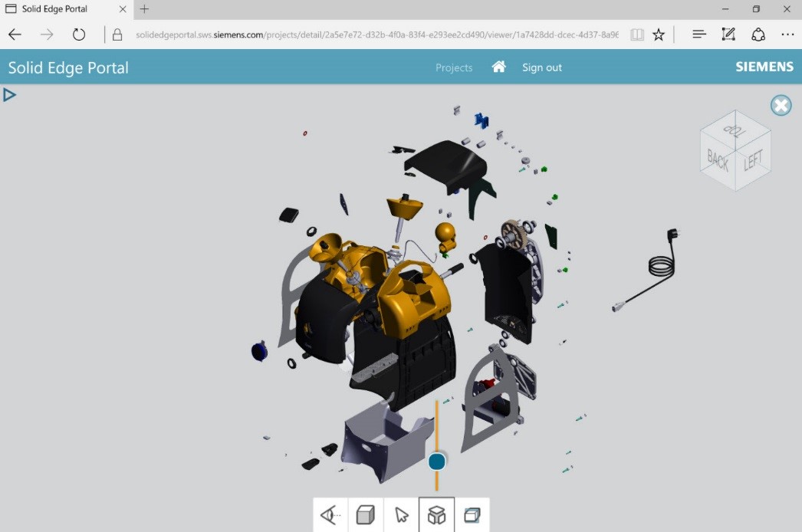802x532 pixels.
Task: Add this page to favorites with the star
Action: (x=659, y=34)
